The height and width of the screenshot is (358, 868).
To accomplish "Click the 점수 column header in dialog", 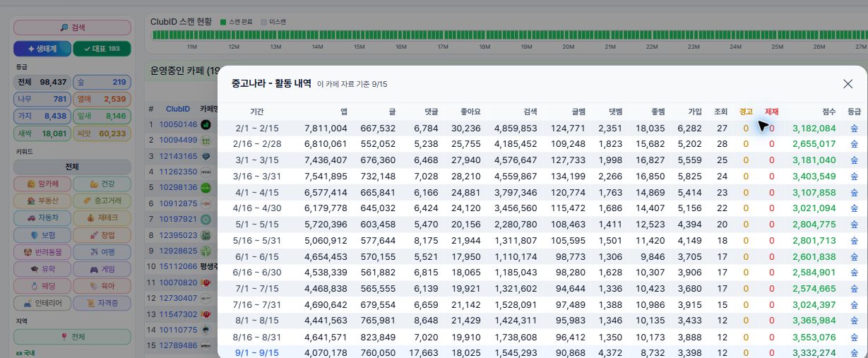I will click(x=829, y=112).
